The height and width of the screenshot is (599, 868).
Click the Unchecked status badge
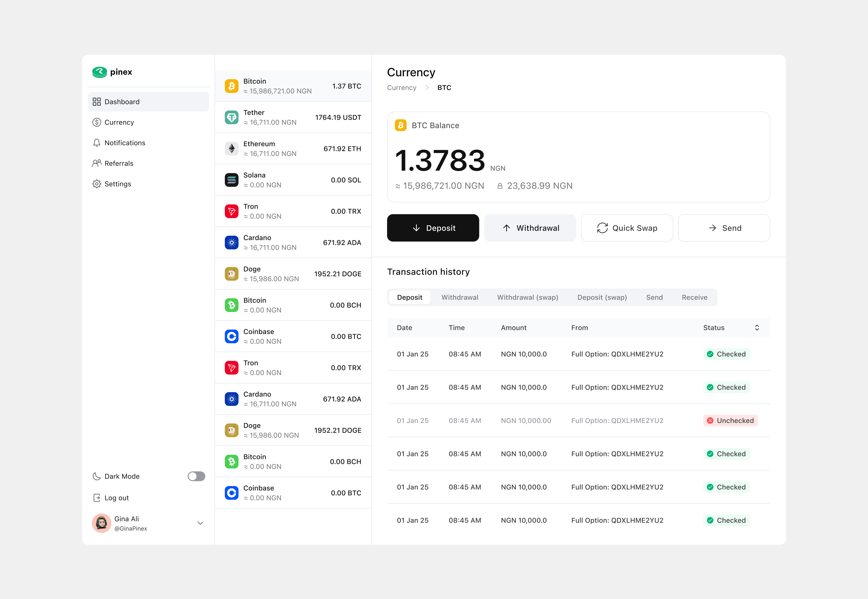point(730,420)
